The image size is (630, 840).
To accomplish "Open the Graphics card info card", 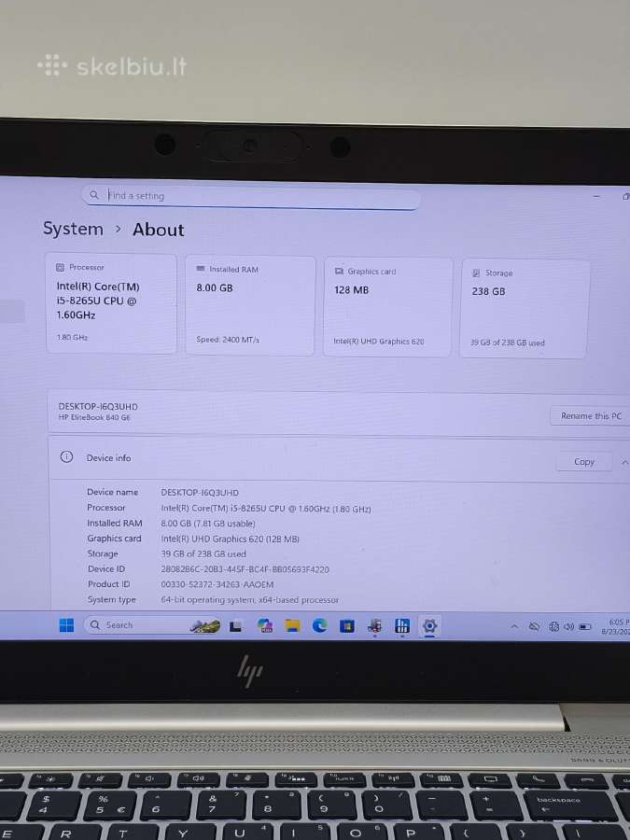I will click(x=388, y=307).
